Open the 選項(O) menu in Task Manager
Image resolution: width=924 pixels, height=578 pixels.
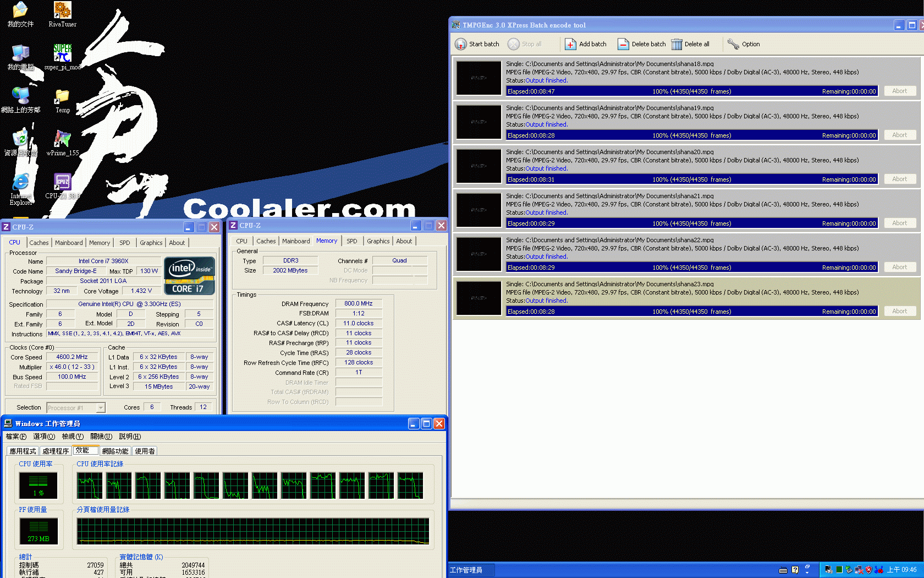pos(44,437)
